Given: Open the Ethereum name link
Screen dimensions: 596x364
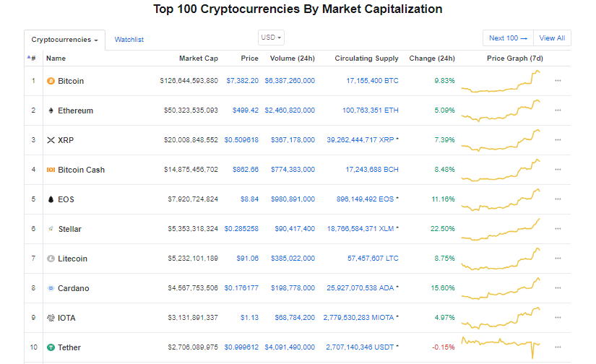Looking at the screenshot, I should 75,110.
